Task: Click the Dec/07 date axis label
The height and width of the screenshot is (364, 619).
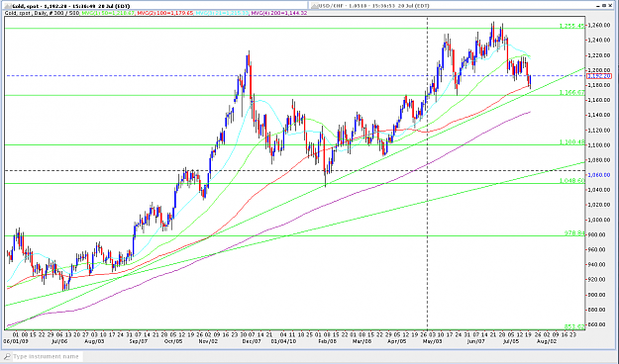Action: point(252,340)
